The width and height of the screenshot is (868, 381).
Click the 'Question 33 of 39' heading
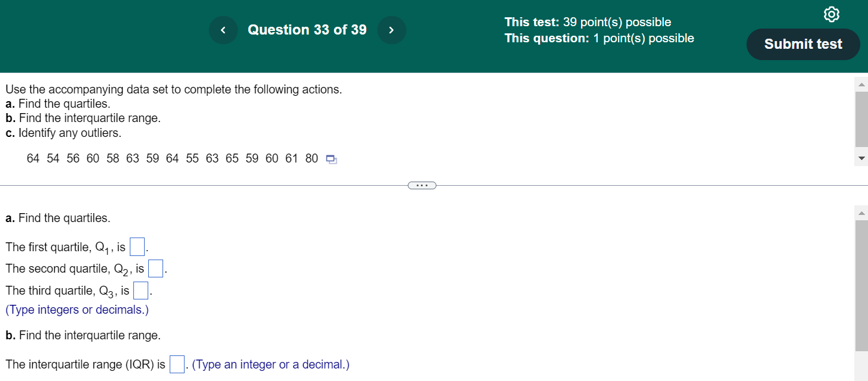click(307, 30)
